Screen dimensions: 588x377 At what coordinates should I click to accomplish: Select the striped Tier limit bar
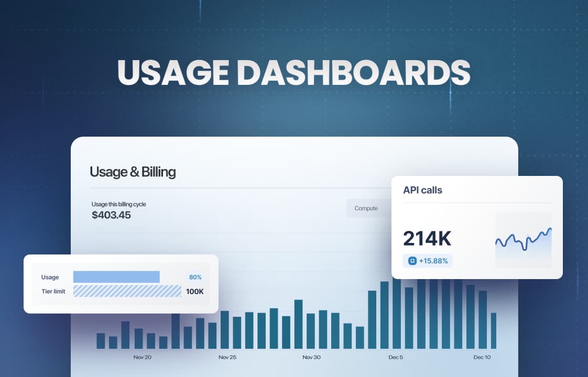(x=127, y=291)
